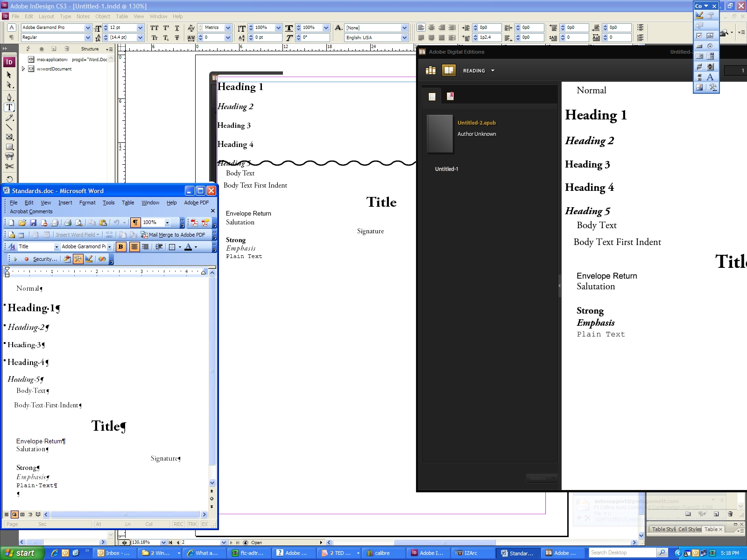Open InDesign font style Regular dropdown
The height and width of the screenshot is (560, 747).
88,38
